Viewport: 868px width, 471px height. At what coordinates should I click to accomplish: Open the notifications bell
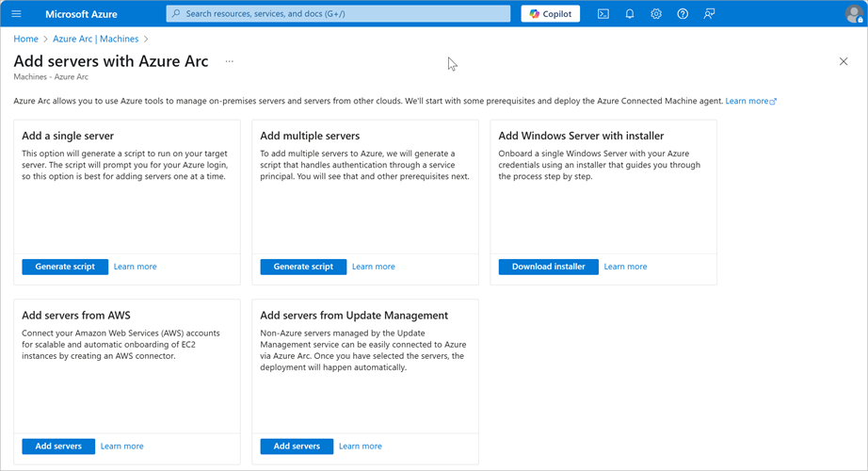(630, 14)
